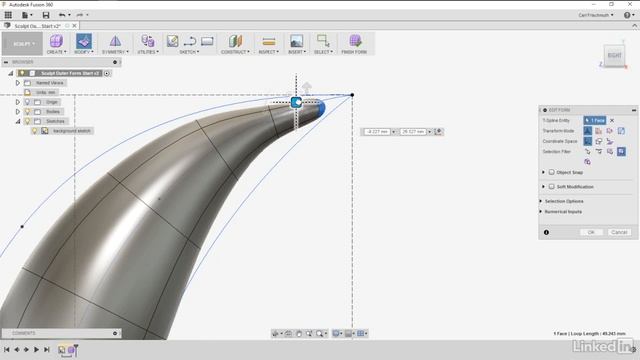Enable the Soft Modification checkbox
Image resolution: width=640 pixels, height=360 pixels.
[x=551, y=187]
